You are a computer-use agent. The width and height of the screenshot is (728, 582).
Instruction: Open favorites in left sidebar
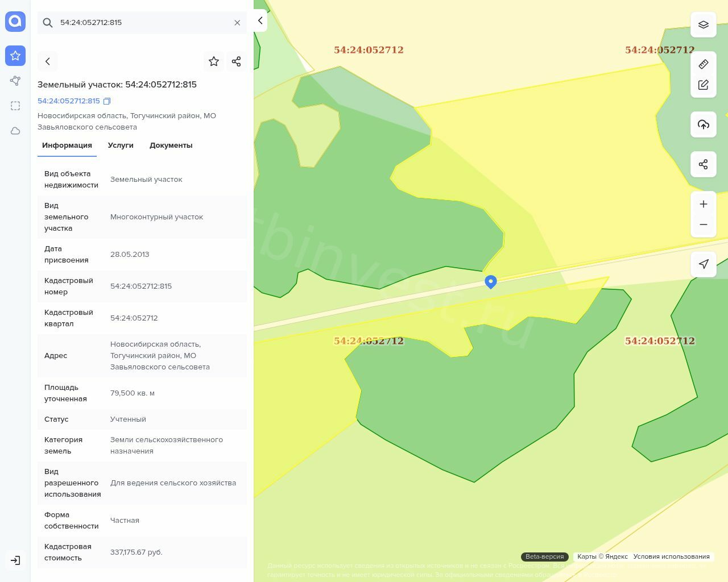point(15,56)
